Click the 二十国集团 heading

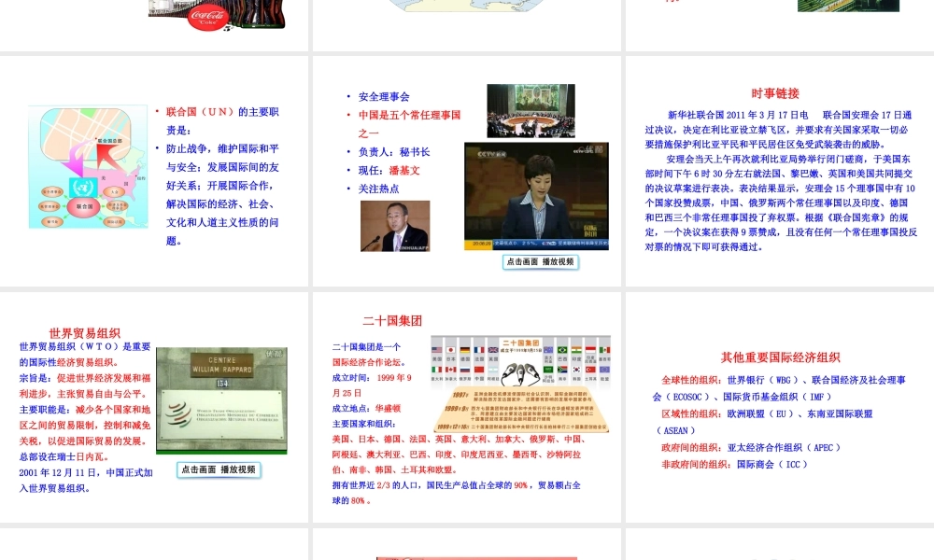point(392,321)
